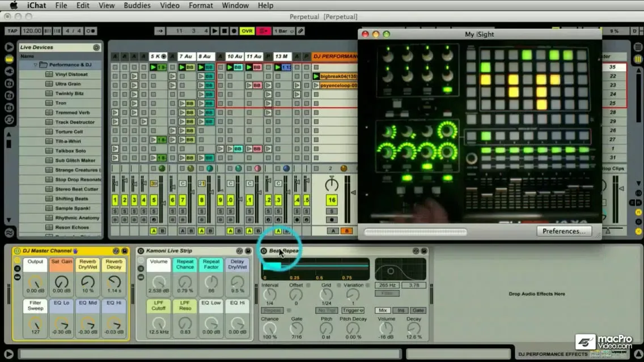
Task: Select the Track Destructor preset
Action: click(75, 122)
